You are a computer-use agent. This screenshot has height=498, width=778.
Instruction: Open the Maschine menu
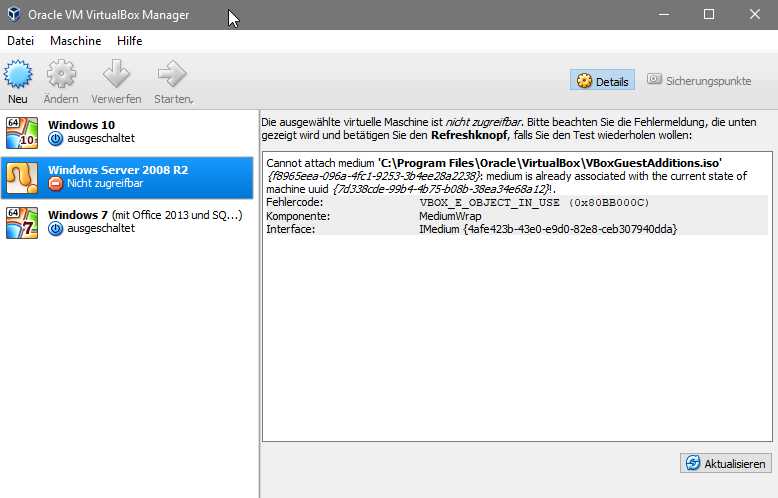pos(75,41)
